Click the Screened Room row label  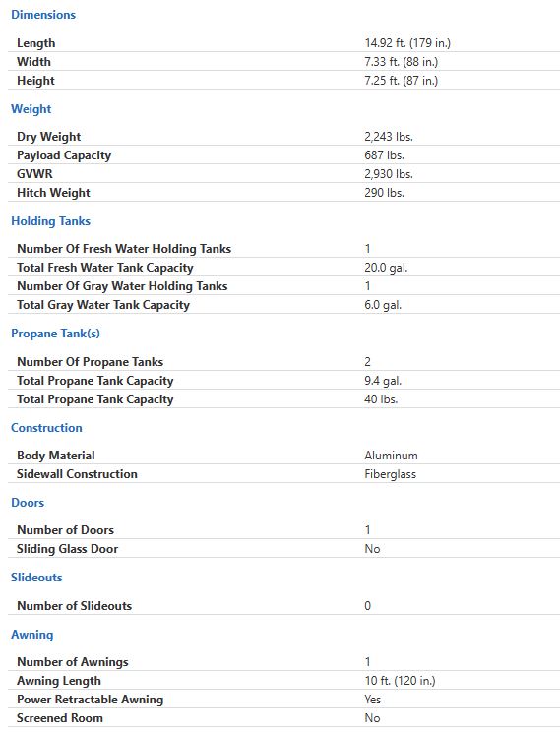click(60, 718)
